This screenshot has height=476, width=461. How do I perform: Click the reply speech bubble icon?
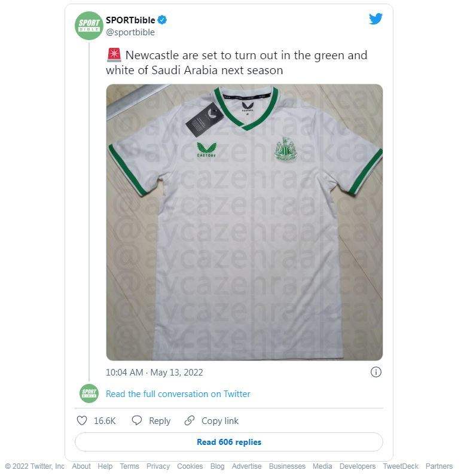coord(137,421)
